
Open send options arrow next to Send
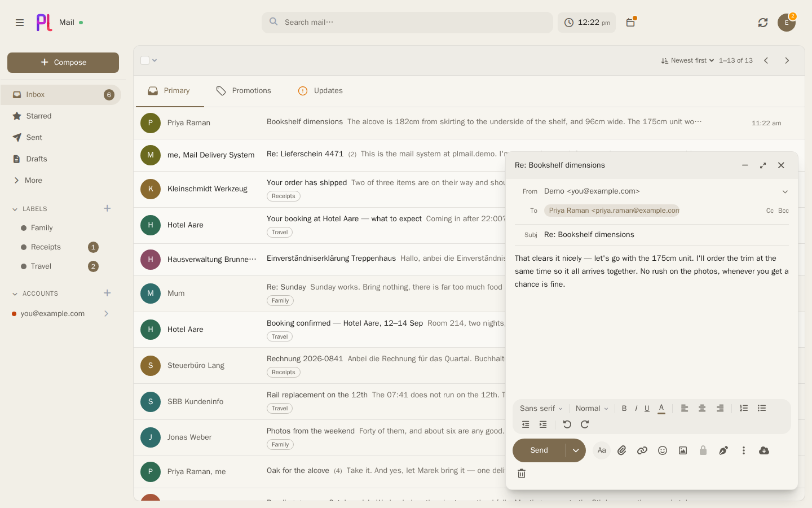(576, 450)
